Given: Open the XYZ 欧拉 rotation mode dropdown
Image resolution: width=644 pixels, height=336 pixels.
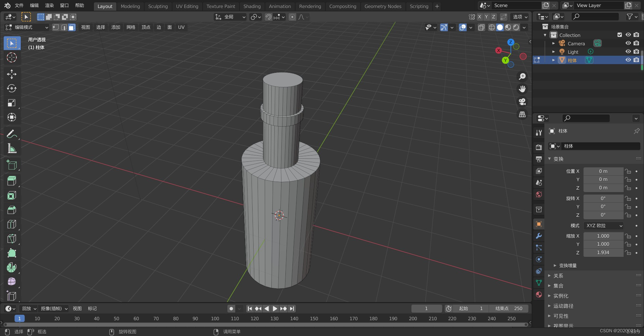Looking at the screenshot, I should 604,226.
